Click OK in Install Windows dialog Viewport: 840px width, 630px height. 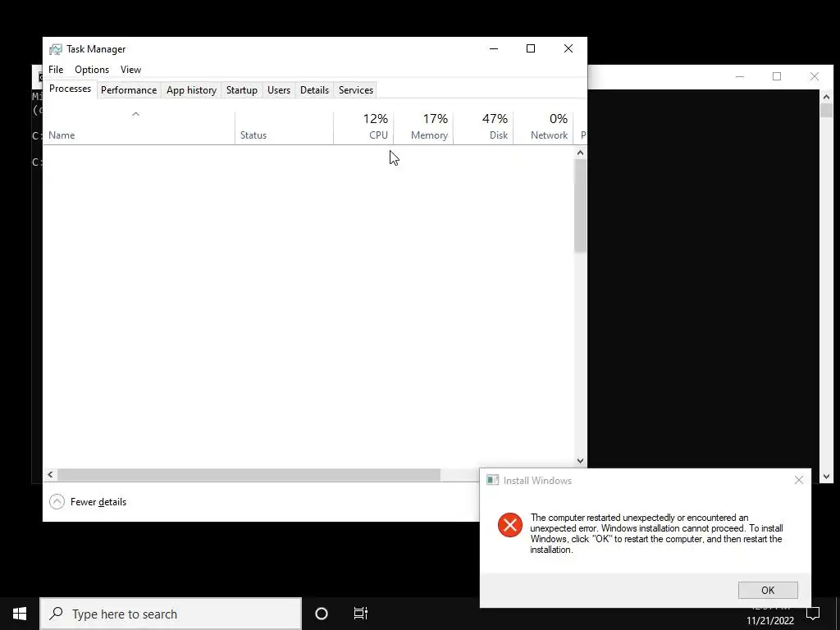pyautogui.click(x=768, y=591)
